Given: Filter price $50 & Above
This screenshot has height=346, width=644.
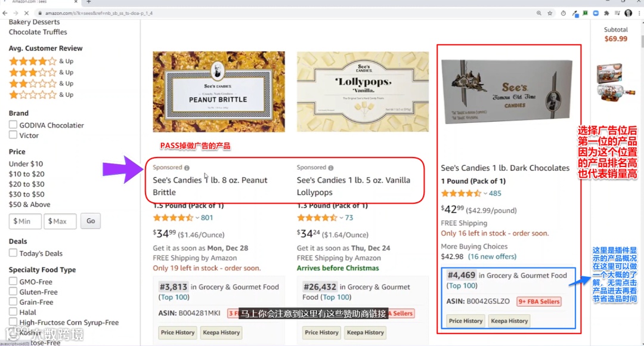Looking at the screenshot, I should tap(30, 205).
